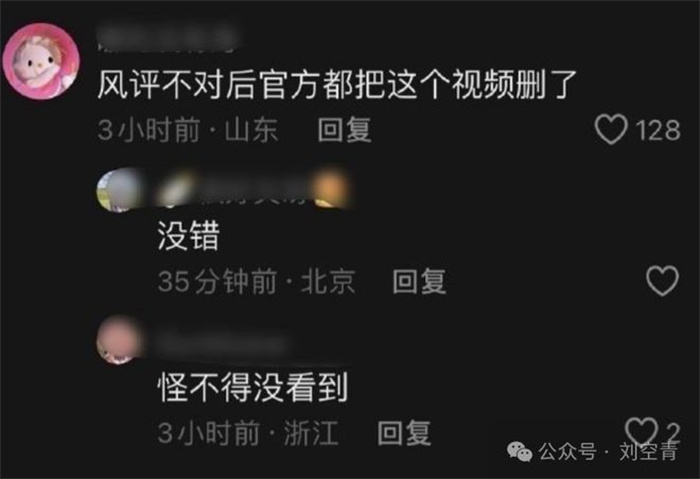Click the WeChat logo in the watermark

[520, 451]
